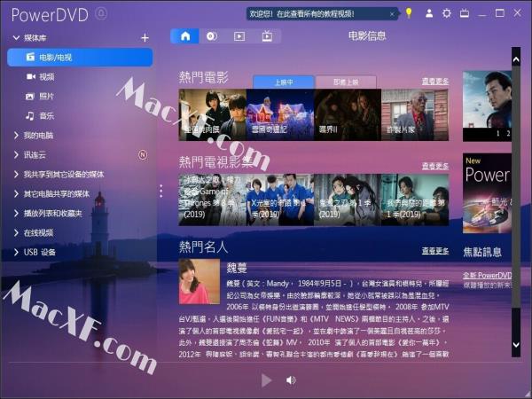This screenshot has width=532, height=399.
Task: Start playback with the play button
Action: 266,380
